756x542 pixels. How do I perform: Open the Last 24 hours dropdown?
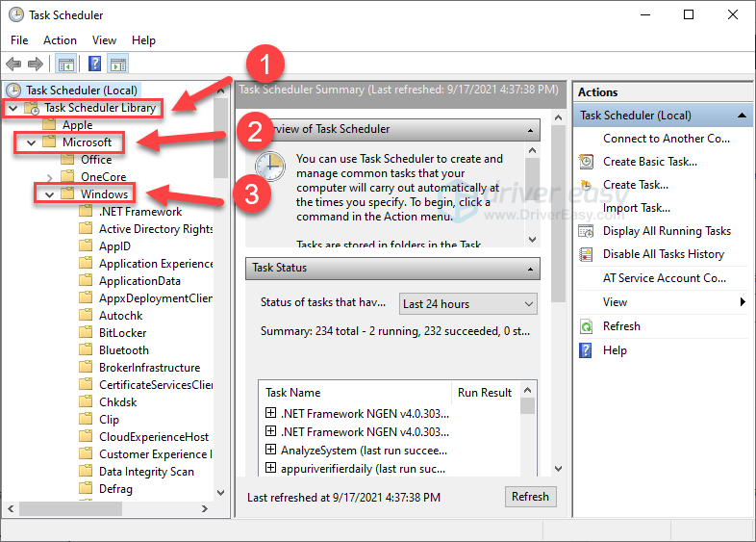[x=468, y=304]
